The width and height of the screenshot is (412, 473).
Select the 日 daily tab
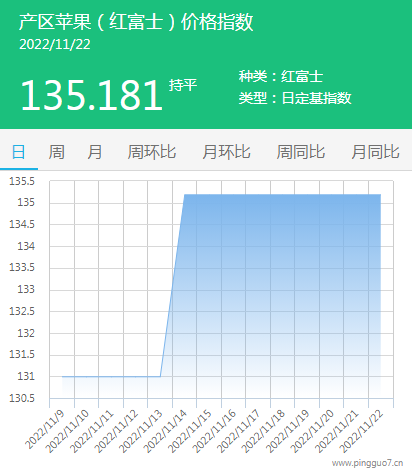(x=18, y=152)
